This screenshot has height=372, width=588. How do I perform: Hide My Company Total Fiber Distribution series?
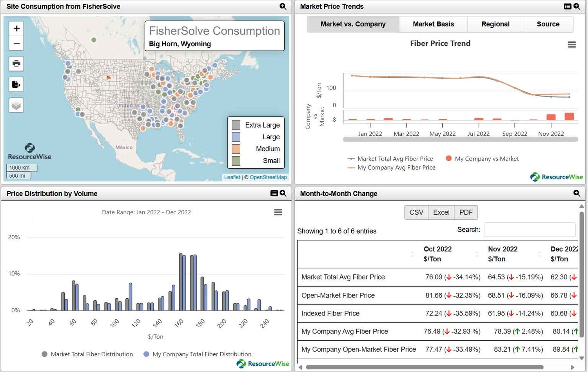(201, 354)
